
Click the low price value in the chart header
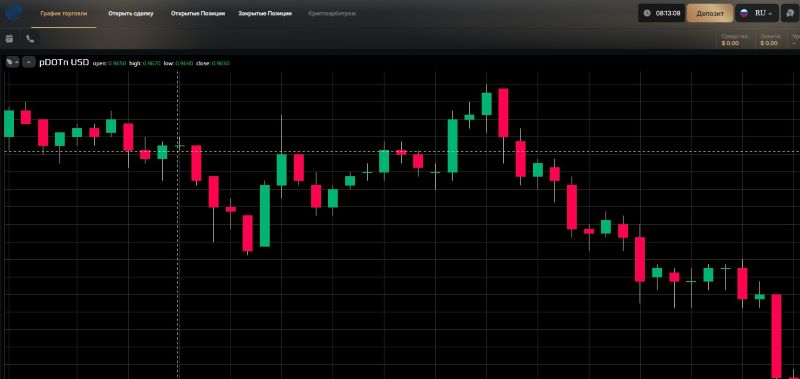184,64
